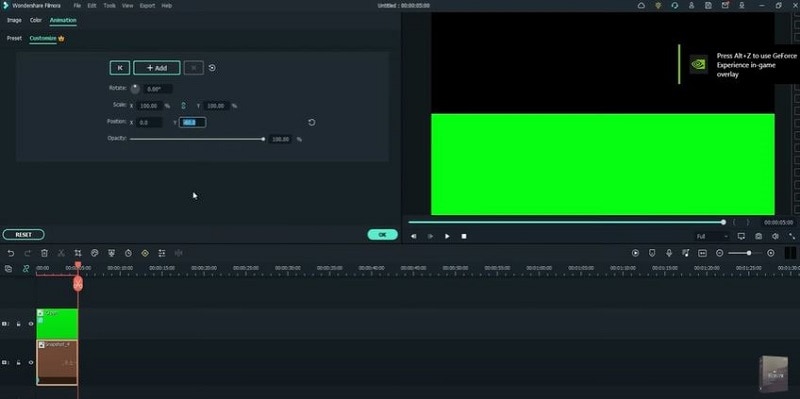Click the undo arrow in timeline toolbar
The height and width of the screenshot is (399, 800).
pos(11,253)
